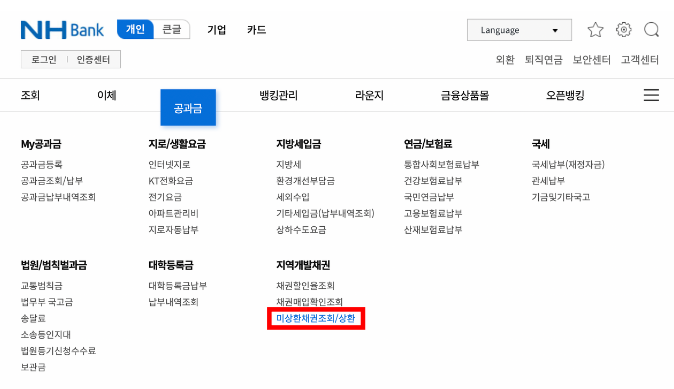Open 대학등록금납부
This screenshot has height=389, width=674.
pos(178,285)
